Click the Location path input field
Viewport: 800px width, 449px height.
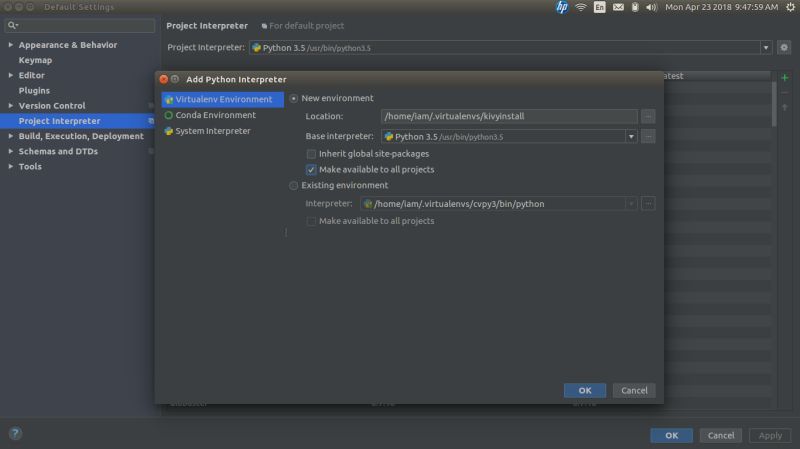pyautogui.click(x=509, y=116)
